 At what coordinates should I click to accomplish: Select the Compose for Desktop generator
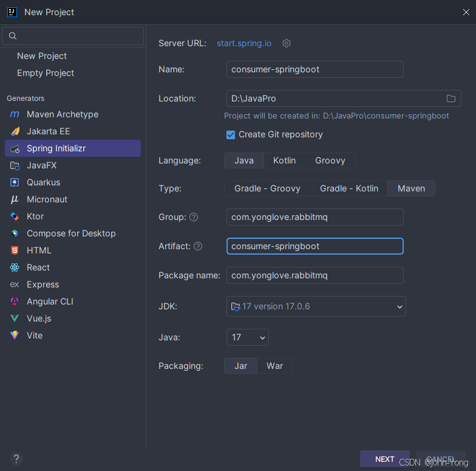click(x=73, y=233)
